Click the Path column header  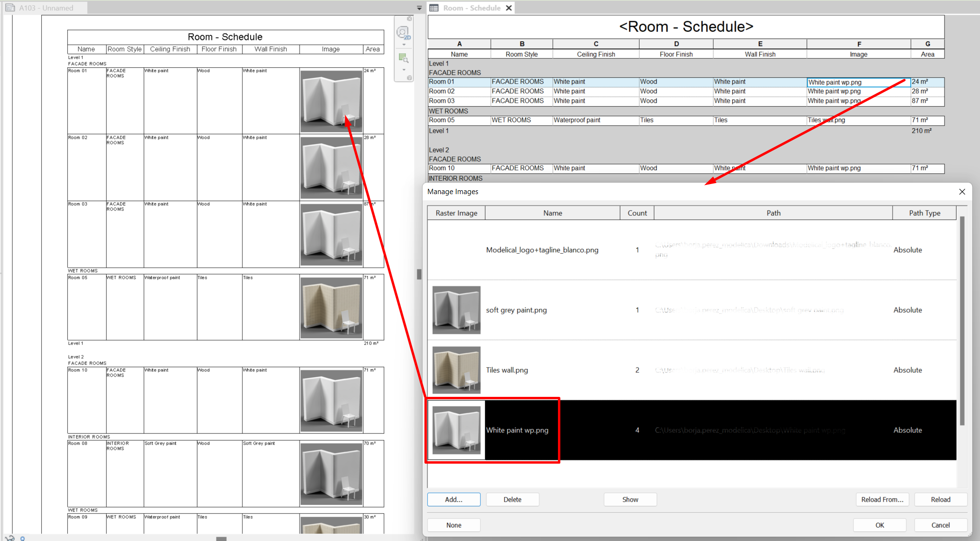[773, 213]
